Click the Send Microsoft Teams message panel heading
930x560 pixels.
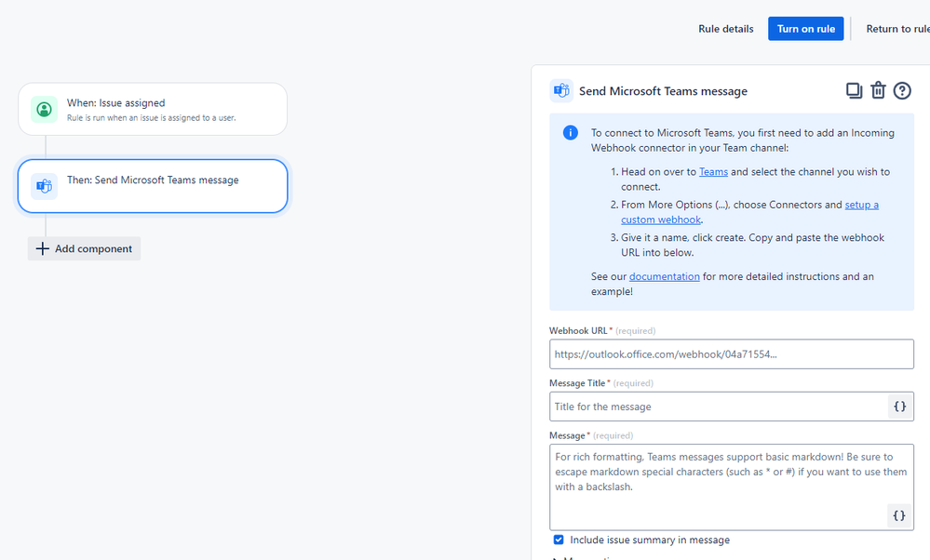[663, 91]
